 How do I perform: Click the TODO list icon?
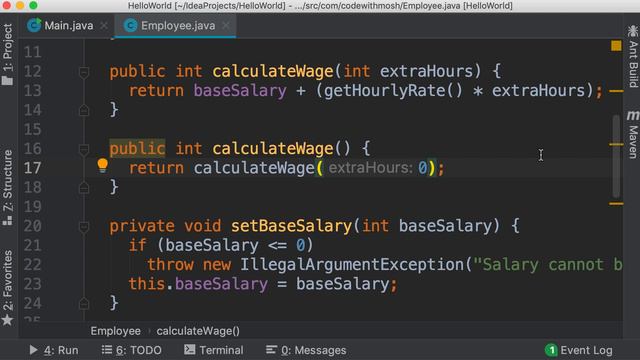coord(107,350)
